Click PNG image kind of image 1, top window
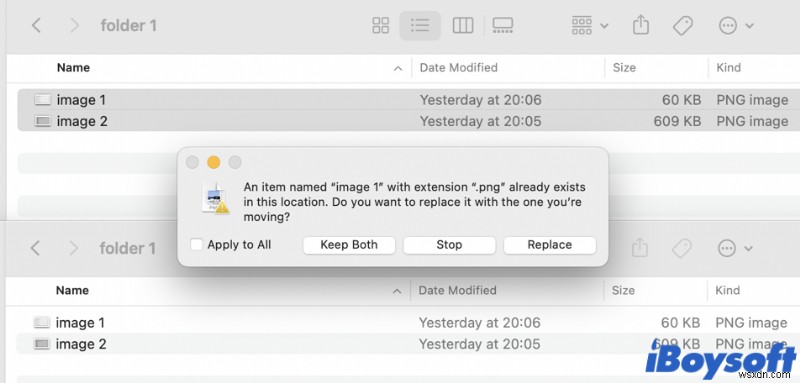Viewport: 800px width, 383px height. [752, 100]
